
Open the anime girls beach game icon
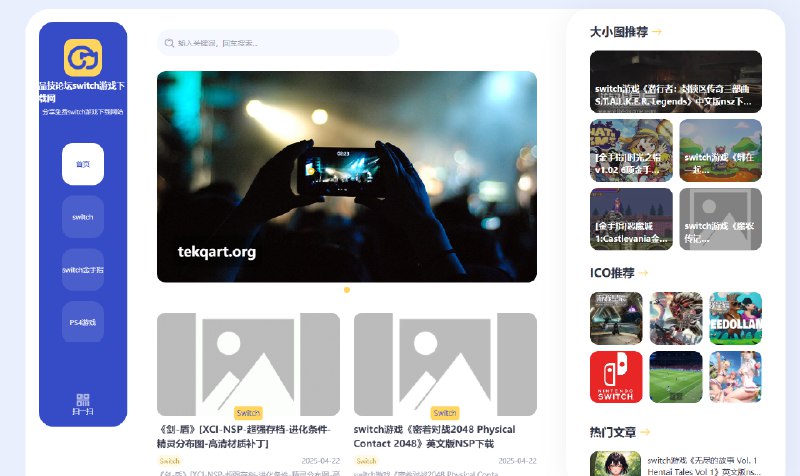coord(735,376)
